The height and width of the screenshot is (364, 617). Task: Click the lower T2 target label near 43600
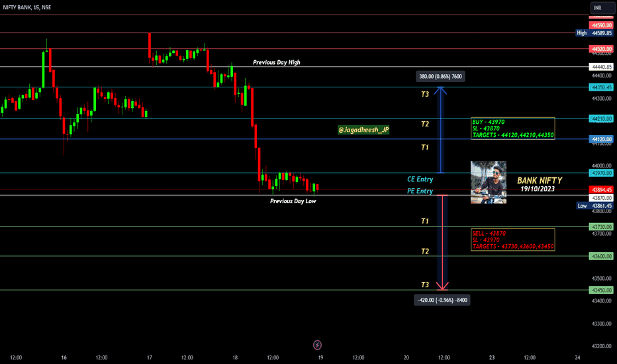point(425,251)
